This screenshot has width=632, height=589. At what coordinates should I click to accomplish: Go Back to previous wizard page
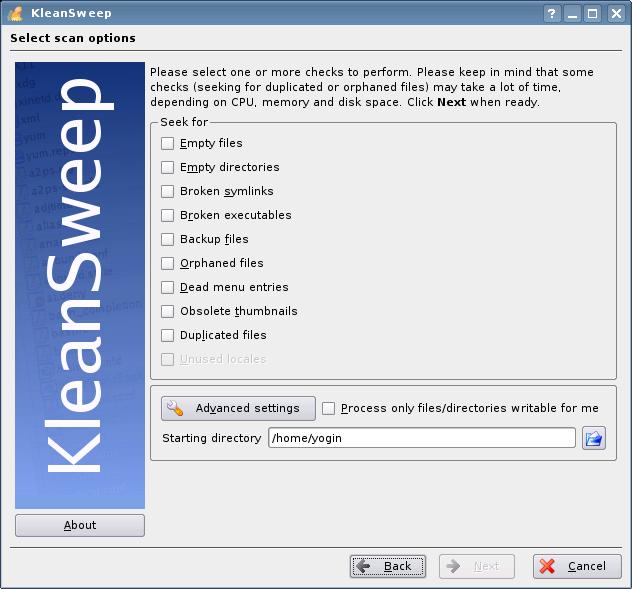click(388, 566)
